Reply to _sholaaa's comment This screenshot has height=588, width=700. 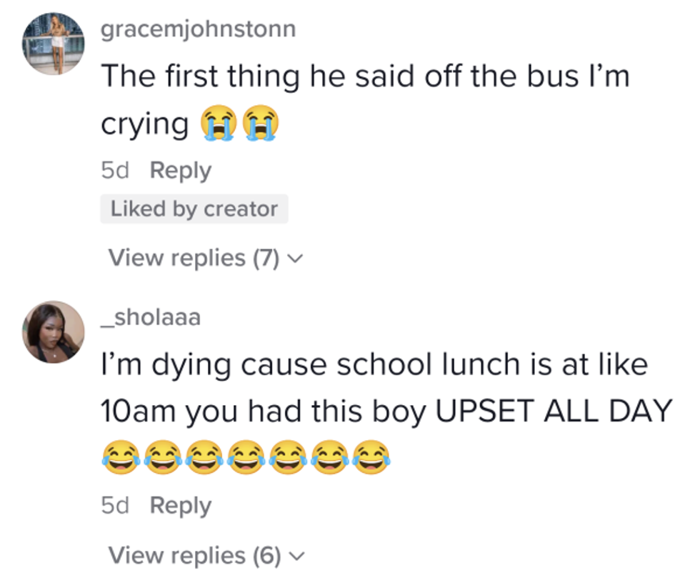pos(181,505)
